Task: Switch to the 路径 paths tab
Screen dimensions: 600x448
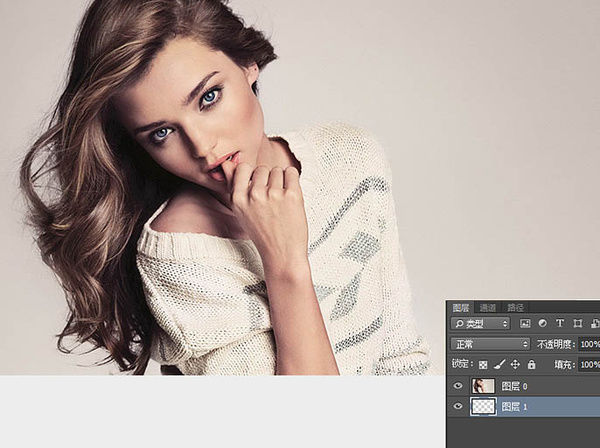Action: pyautogui.click(x=515, y=308)
